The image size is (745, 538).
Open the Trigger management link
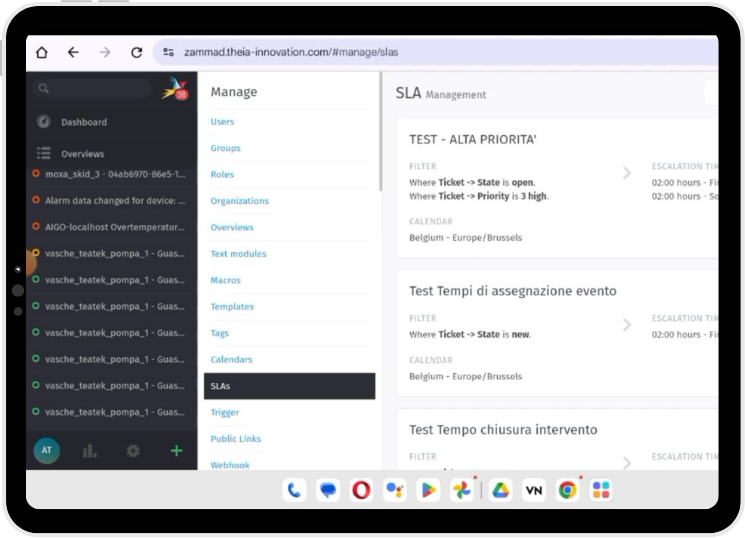225,413
